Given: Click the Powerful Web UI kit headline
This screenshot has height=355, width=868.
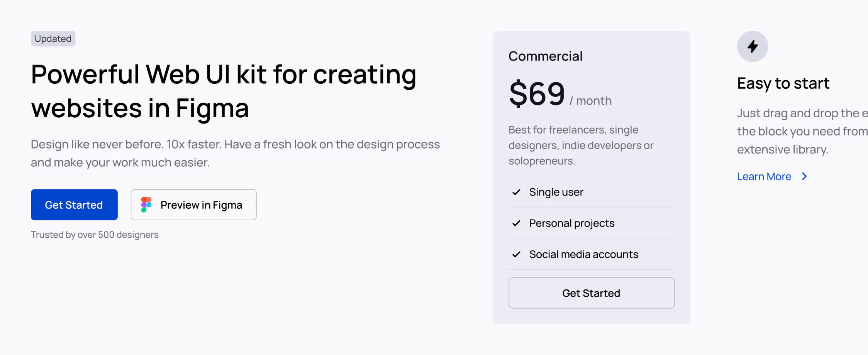Looking at the screenshot, I should [x=224, y=91].
